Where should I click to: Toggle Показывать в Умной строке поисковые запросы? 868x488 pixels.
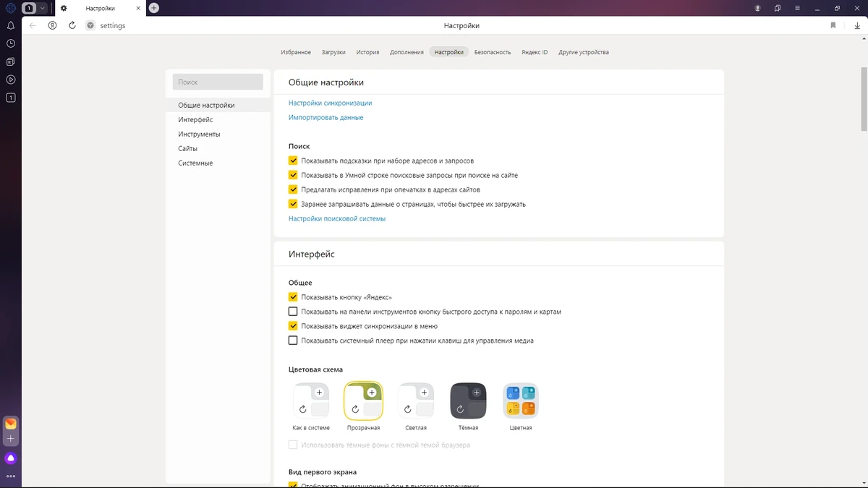coord(293,175)
